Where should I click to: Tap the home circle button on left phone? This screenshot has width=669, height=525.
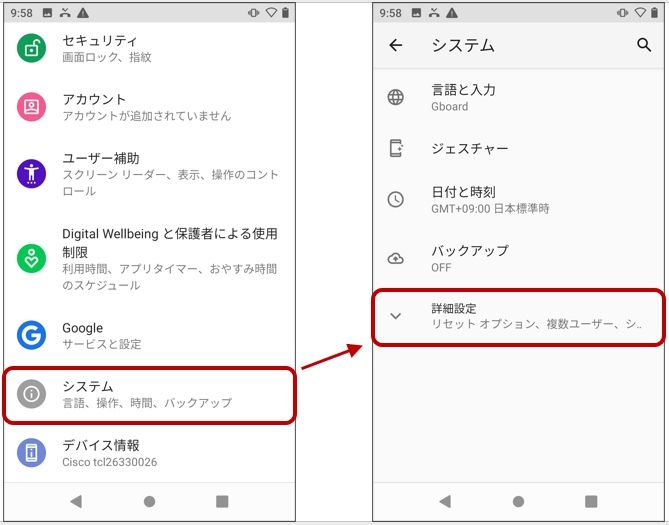149,501
